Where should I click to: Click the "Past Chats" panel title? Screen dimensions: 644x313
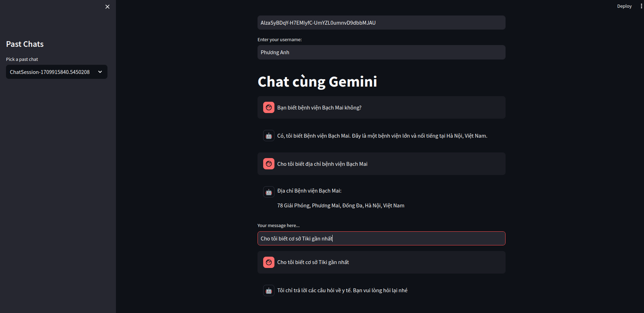[x=24, y=44]
